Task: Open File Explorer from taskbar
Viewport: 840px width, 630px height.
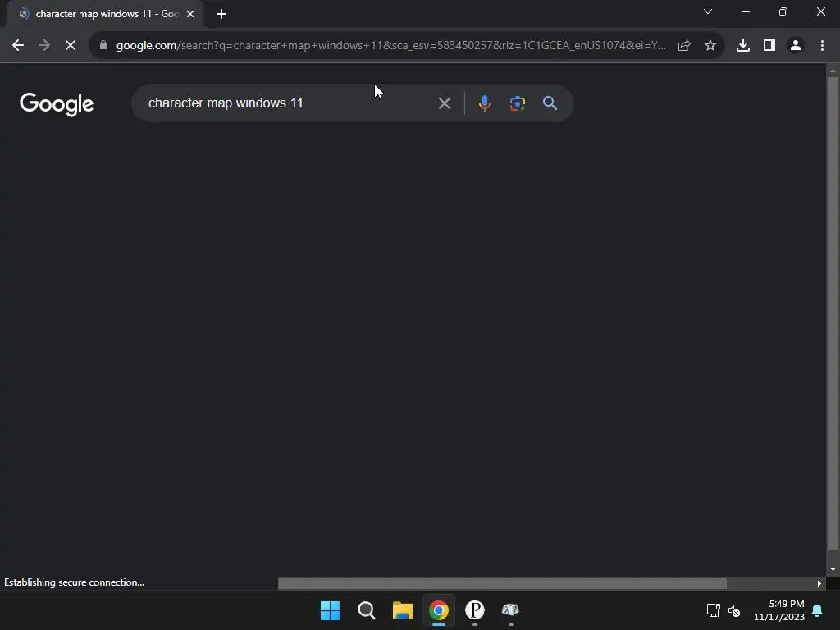Action: coord(402,610)
